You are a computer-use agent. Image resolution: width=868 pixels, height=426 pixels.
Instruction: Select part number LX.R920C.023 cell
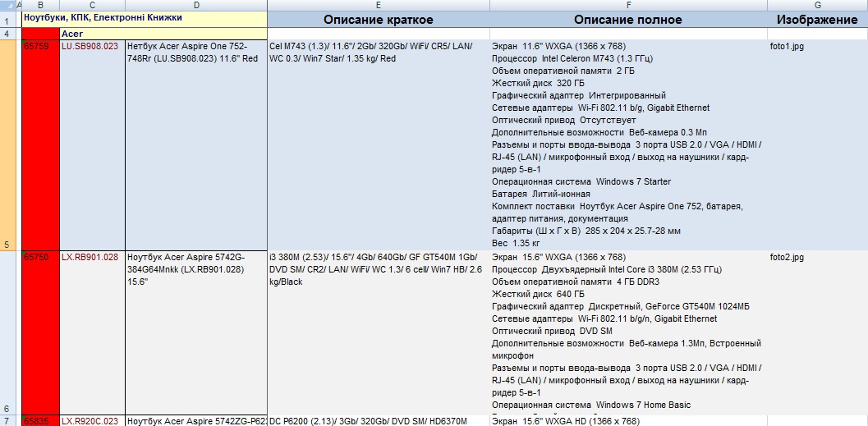(93, 421)
